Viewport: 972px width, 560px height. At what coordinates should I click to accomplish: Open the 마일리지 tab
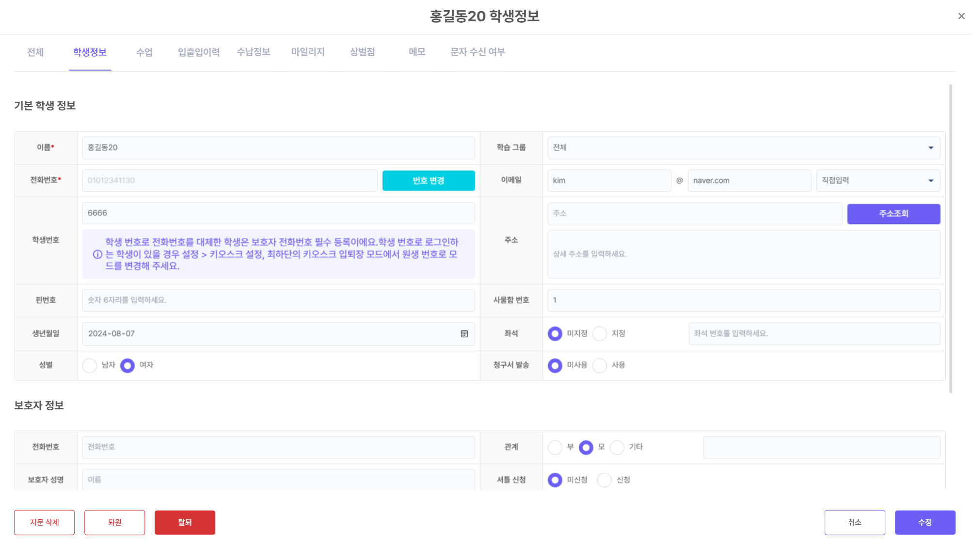[x=307, y=52]
